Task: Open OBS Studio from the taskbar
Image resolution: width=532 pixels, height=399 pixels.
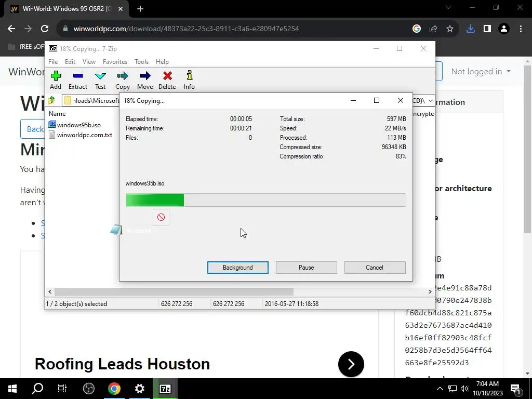Action: [x=88, y=389]
